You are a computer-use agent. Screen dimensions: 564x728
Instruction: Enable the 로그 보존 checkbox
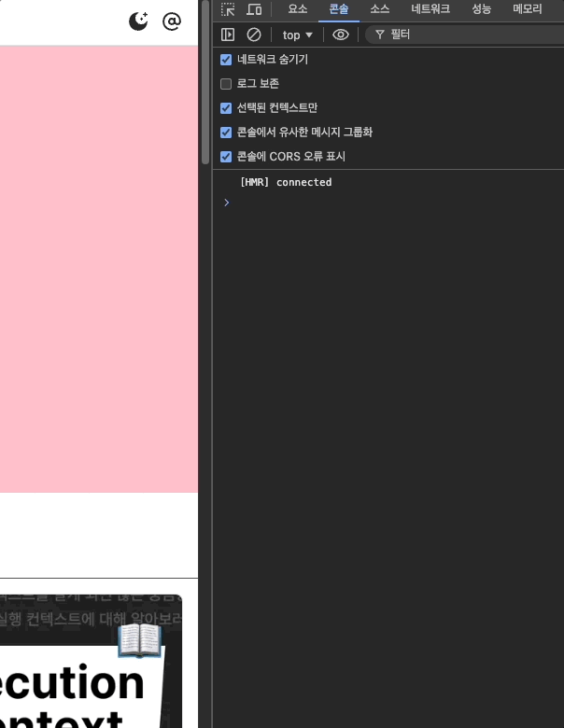[226, 84]
